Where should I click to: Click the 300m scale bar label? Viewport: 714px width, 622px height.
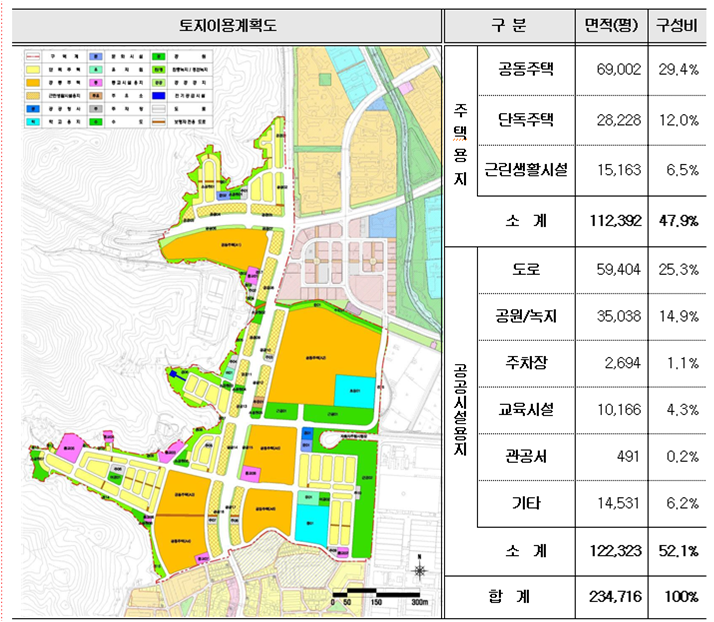(x=419, y=602)
